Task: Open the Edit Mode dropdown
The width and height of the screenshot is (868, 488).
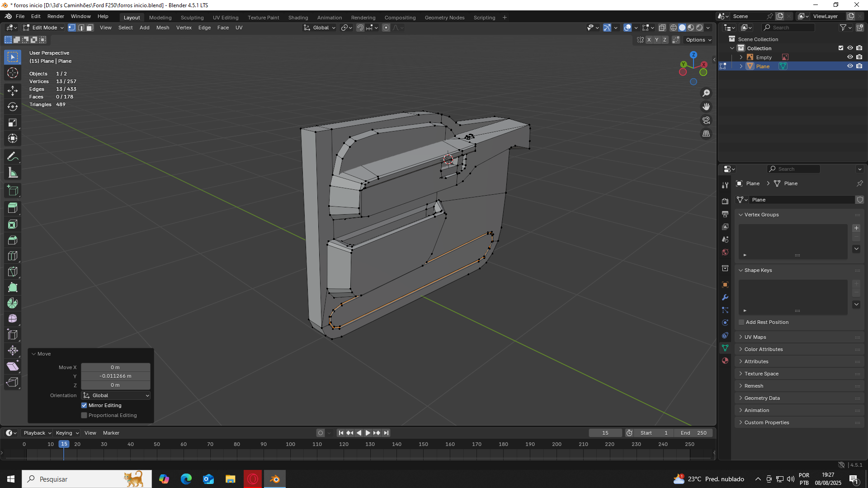Action: tap(44, 28)
